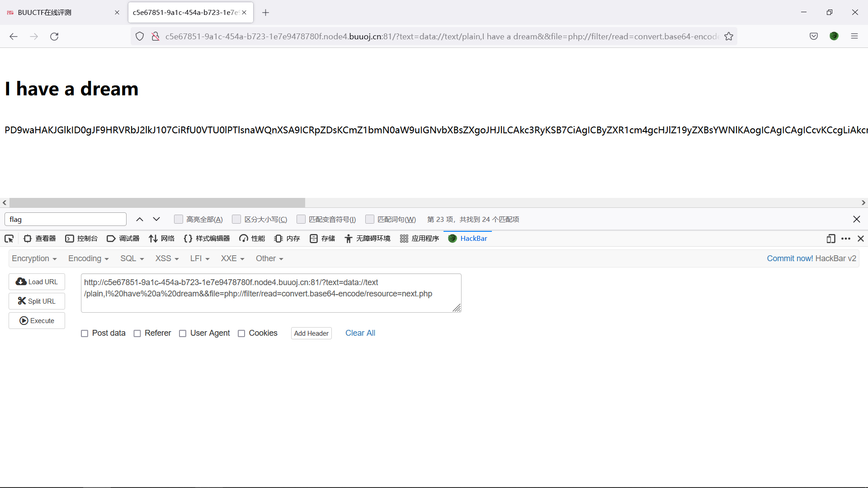The height and width of the screenshot is (488, 868).
Task: Check the Cookies option
Action: (x=241, y=333)
